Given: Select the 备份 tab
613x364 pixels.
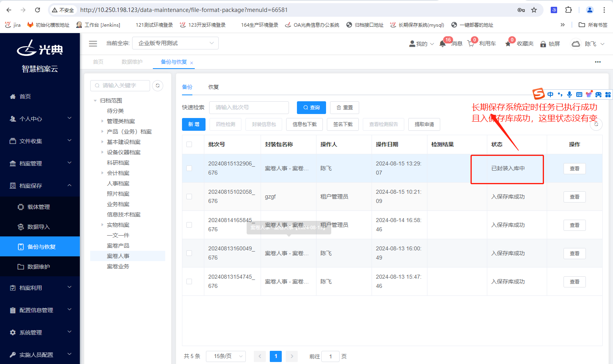Looking at the screenshot, I should [187, 87].
